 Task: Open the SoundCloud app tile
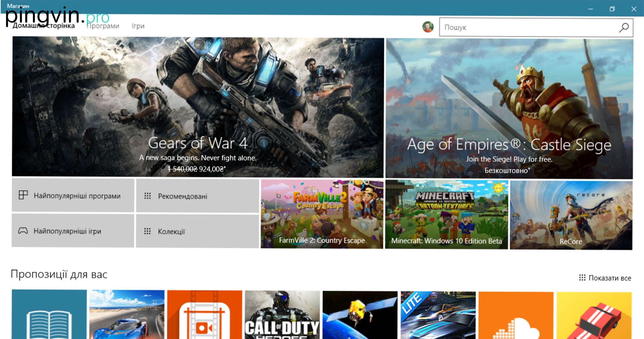point(516,315)
